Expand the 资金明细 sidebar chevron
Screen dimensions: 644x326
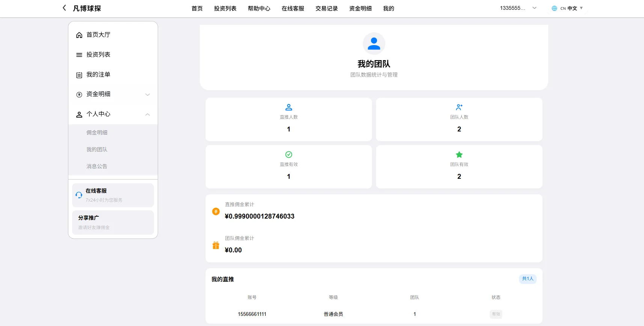148,95
